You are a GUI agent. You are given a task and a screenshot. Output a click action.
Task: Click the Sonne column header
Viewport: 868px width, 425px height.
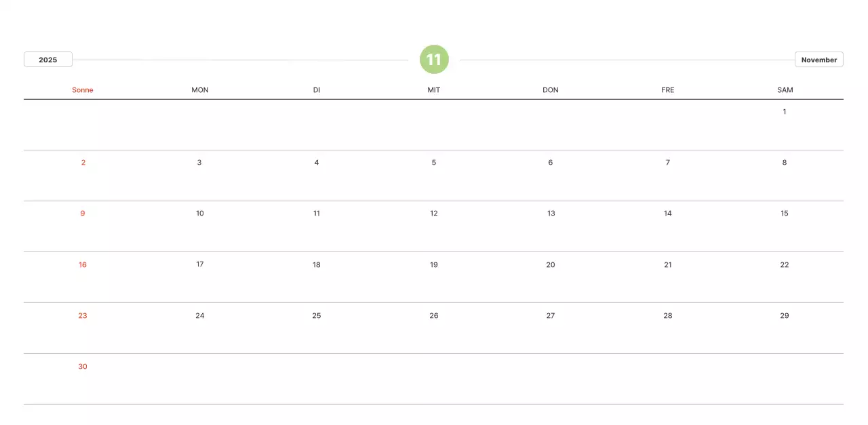click(x=83, y=90)
